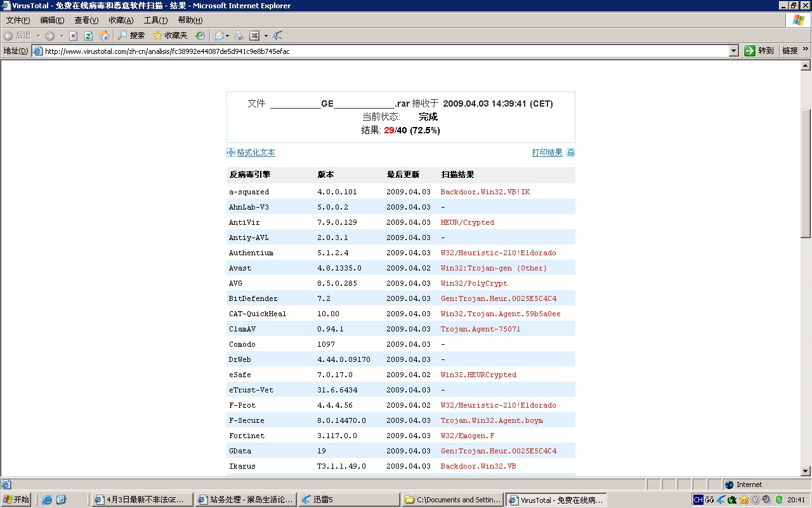Viewport: 812px width, 508px height.
Task: Click the CH language indicator in the tray
Action: (698, 500)
